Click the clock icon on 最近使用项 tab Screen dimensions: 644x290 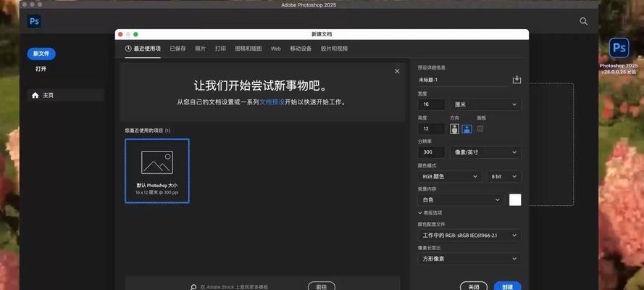pos(128,49)
